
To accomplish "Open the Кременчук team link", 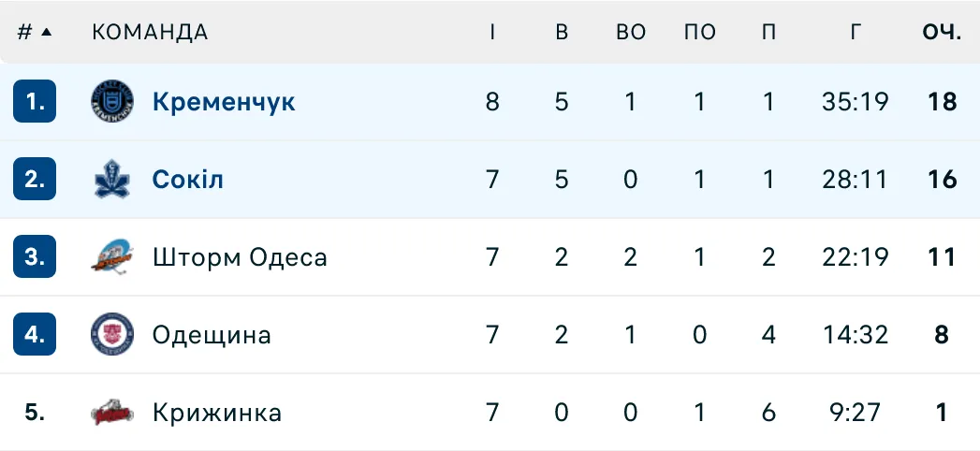I will click(x=224, y=102).
